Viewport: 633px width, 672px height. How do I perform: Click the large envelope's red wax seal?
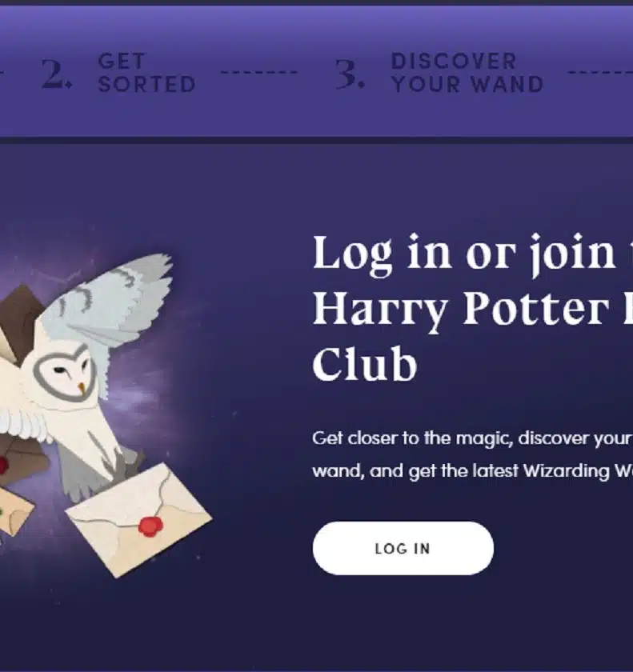(x=150, y=526)
